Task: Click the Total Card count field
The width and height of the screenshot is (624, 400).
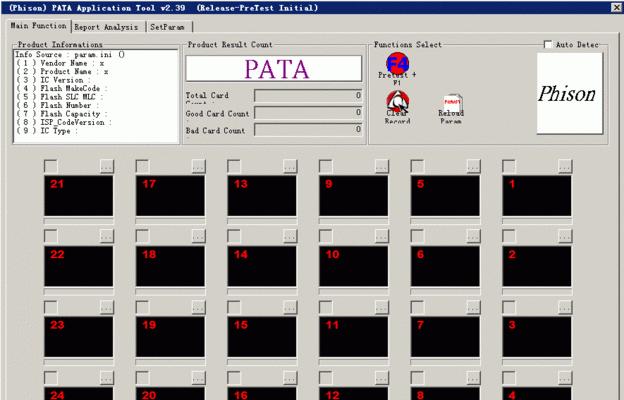Action: click(308, 96)
